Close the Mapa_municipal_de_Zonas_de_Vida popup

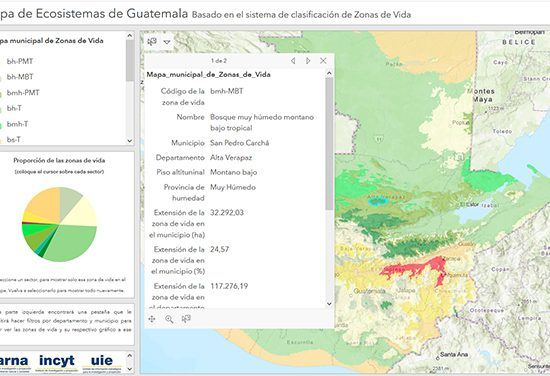click(323, 61)
